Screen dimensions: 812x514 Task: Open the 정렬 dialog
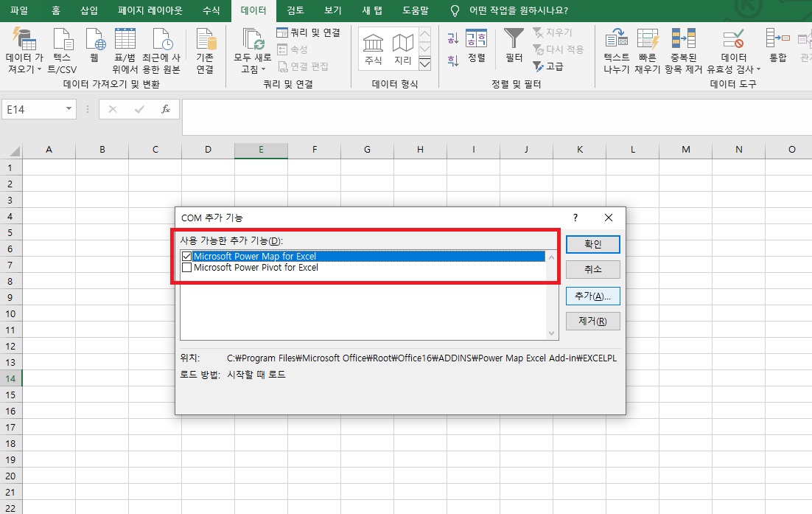(477, 46)
